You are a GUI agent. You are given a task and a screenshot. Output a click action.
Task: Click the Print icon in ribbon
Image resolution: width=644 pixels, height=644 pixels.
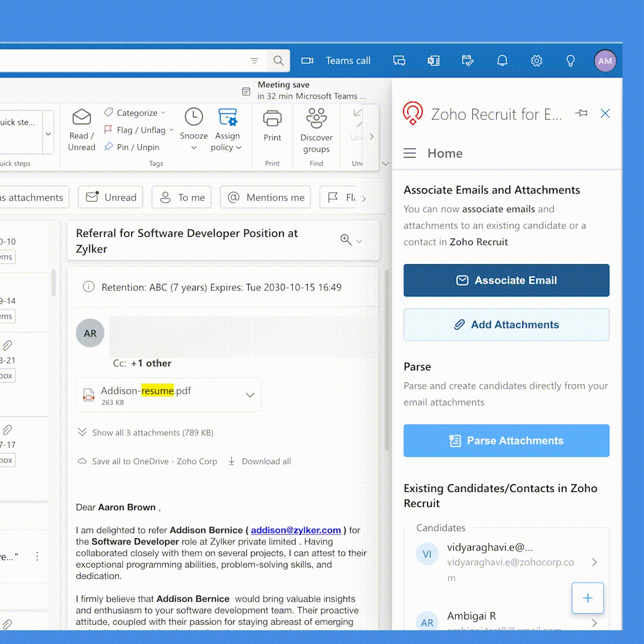(x=273, y=126)
